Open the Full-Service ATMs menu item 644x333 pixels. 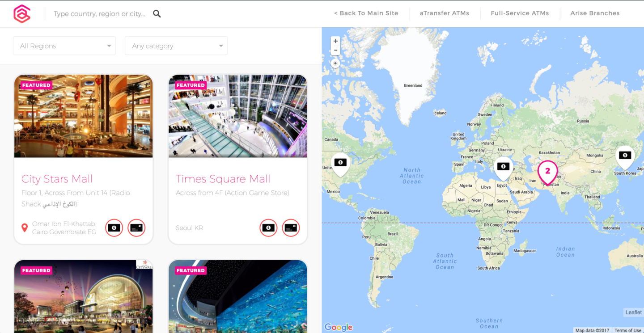coord(520,13)
